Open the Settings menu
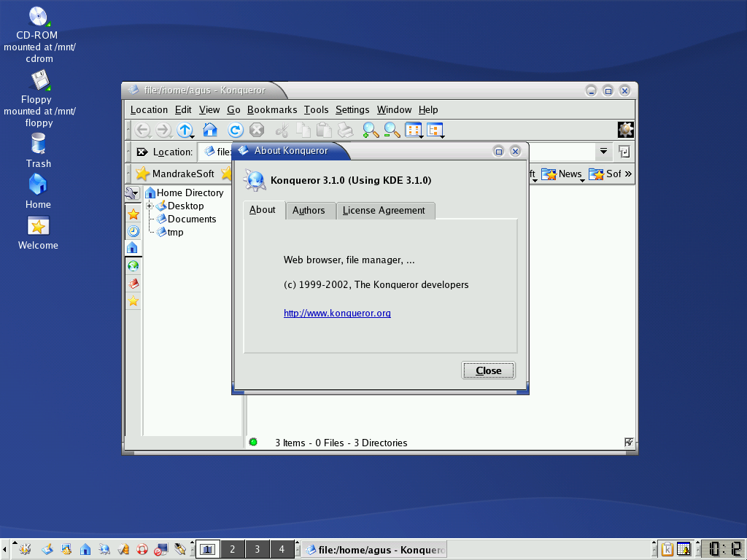 point(352,110)
